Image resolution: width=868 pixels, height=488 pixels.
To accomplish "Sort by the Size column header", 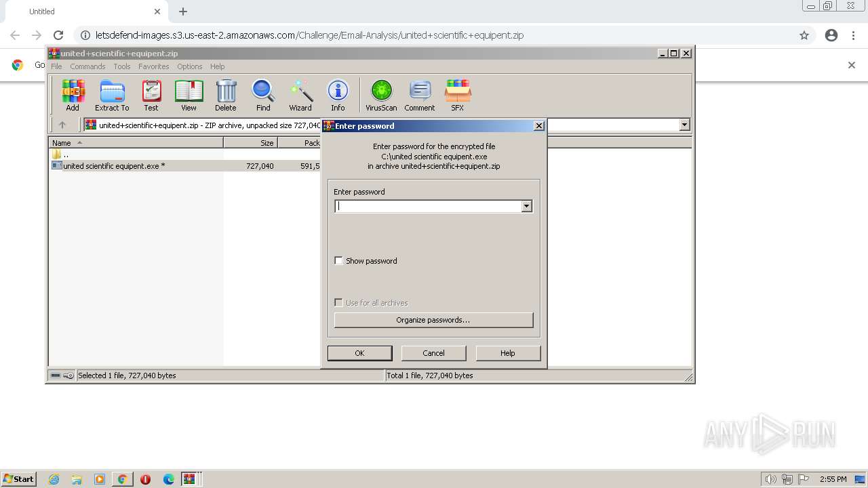I will (x=251, y=143).
